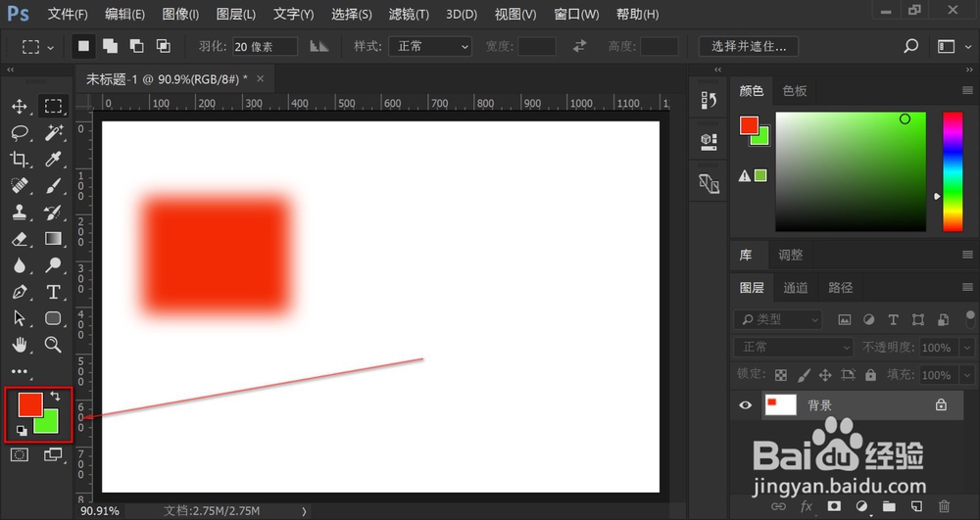The width and height of the screenshot is (980, 520).
Task: Select the Path Selection tool
Action: point(20,318)
